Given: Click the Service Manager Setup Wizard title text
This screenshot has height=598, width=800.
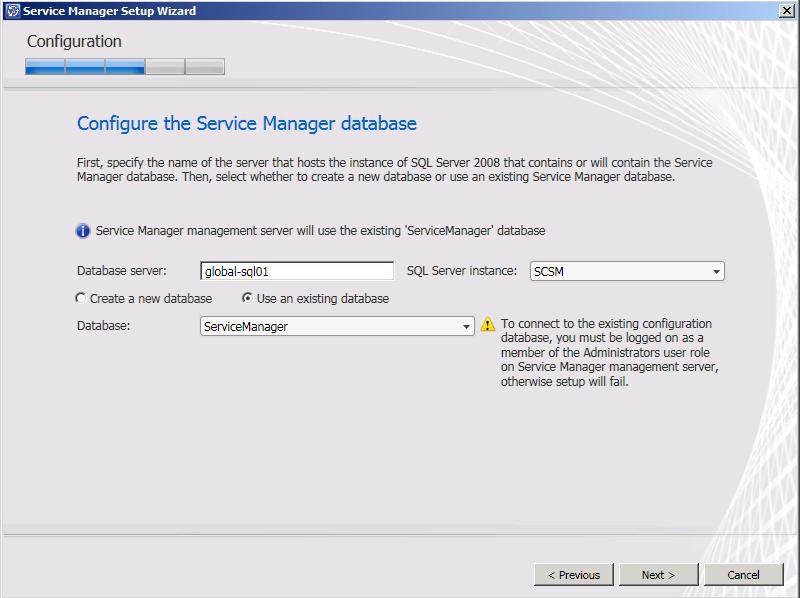Looking at the screenshot, I should point(110,11).
